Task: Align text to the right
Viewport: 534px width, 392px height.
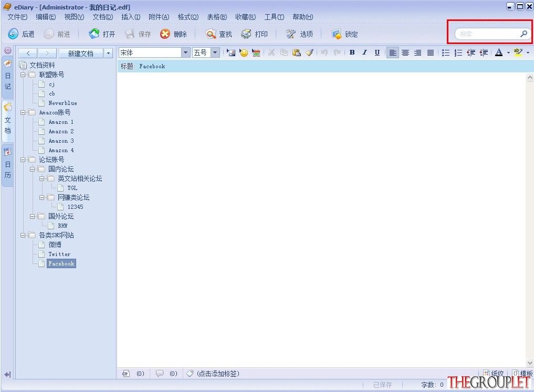Action: [417, 52]
